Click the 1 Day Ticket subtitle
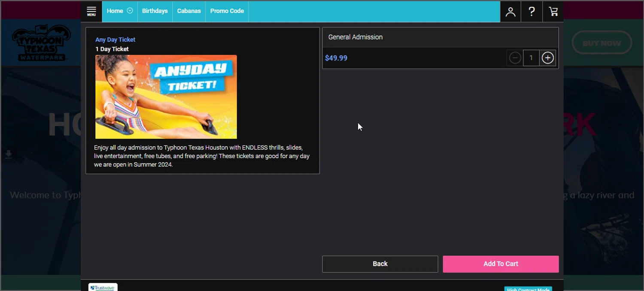The image size is (644, 291). pos(112,49)
